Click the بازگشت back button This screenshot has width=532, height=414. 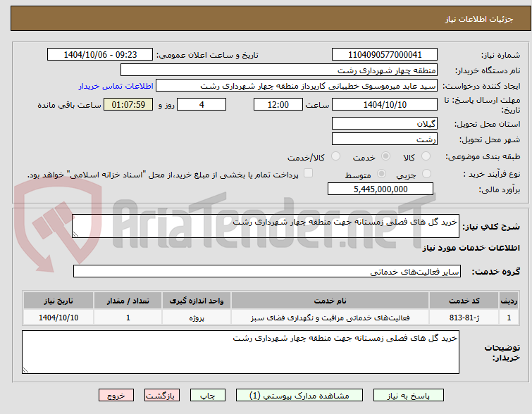pyautogui.click(x=162, y=396)
